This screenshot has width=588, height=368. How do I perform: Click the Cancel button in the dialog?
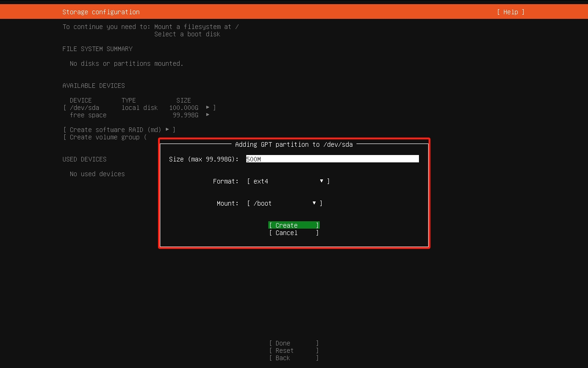294,233
